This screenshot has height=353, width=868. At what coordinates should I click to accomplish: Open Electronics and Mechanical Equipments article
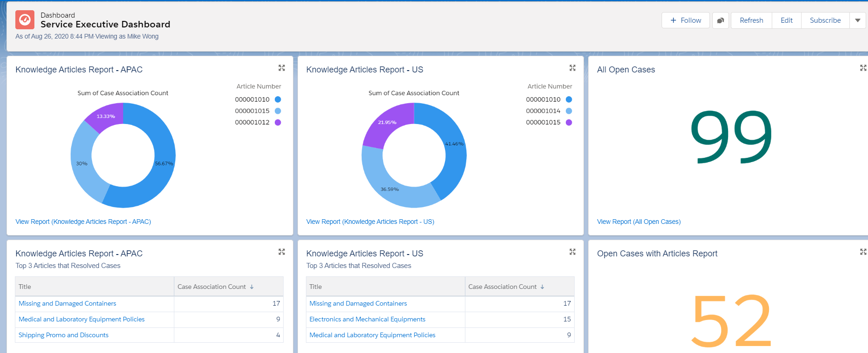(367, 319)
